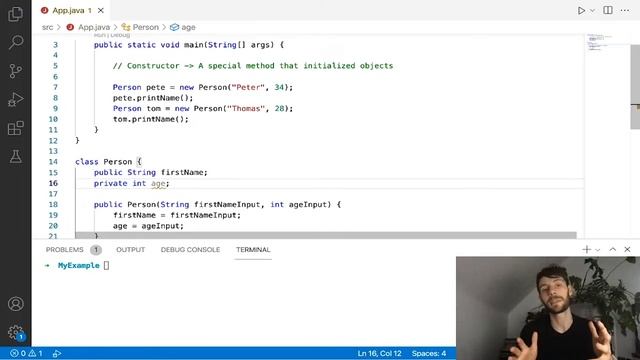Click the horizontal editor scrollbar
640x360 pixels.
pos(326,236)
